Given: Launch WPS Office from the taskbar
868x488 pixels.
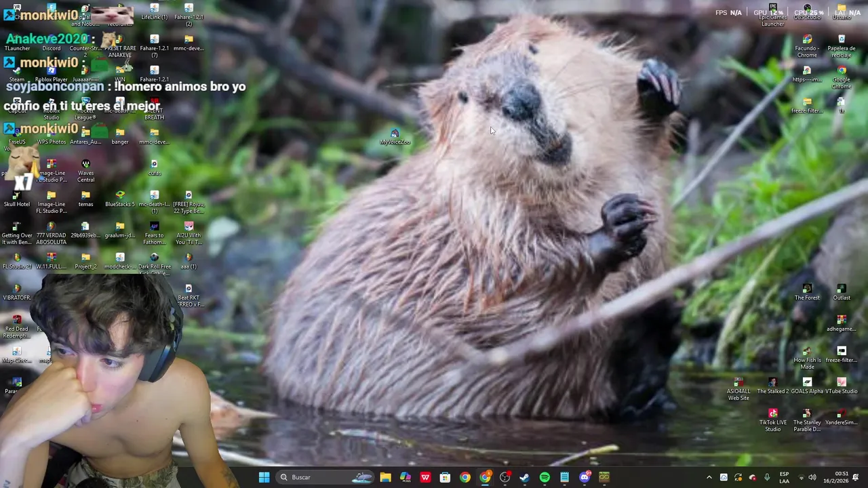Looking at the screenshot, I should tap(425, 477).
